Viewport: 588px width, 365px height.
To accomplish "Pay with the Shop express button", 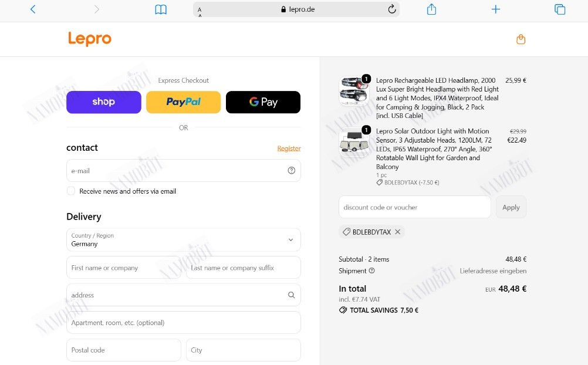I will pyautogui.click(x=104, y=102).
